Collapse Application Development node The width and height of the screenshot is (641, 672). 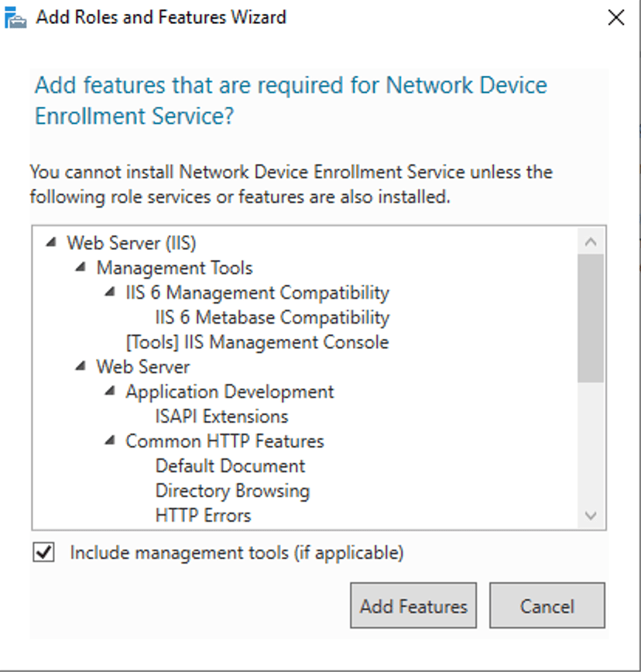[110, 392]
